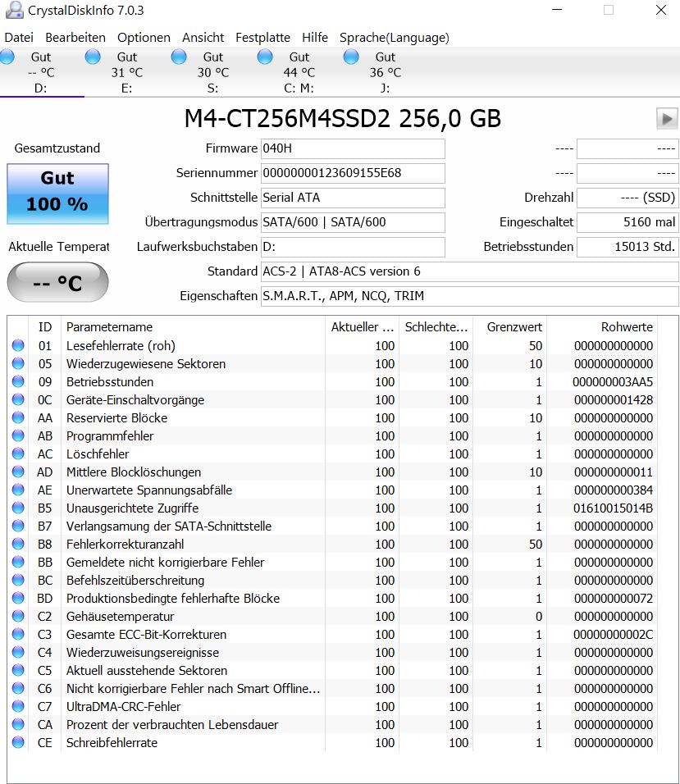Click status icon for Lesefehlerrate (roh)

pos(18,345)
